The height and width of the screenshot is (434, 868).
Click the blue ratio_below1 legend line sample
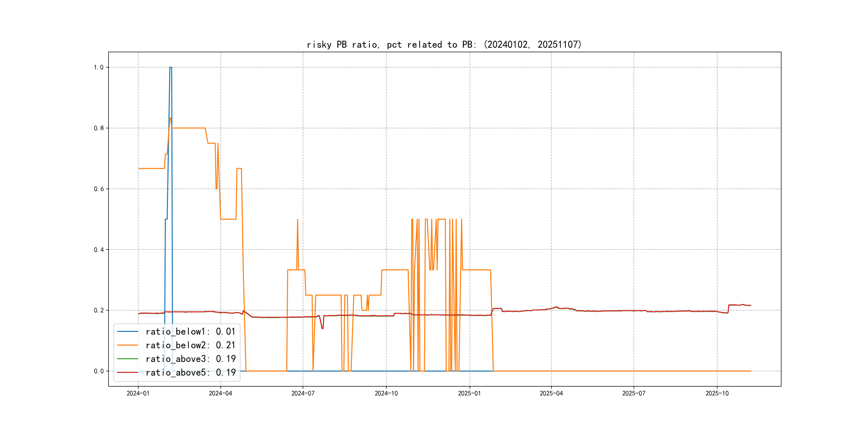coord(127,332)
